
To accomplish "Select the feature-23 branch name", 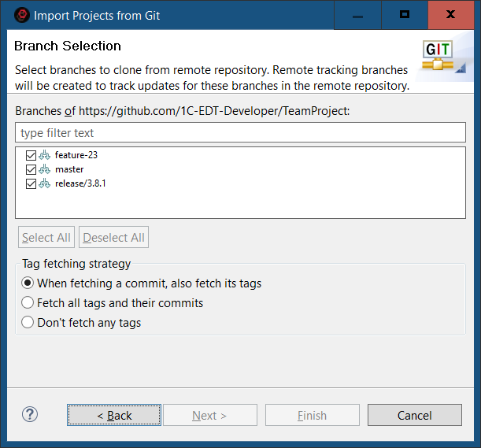I will point(76,155).
